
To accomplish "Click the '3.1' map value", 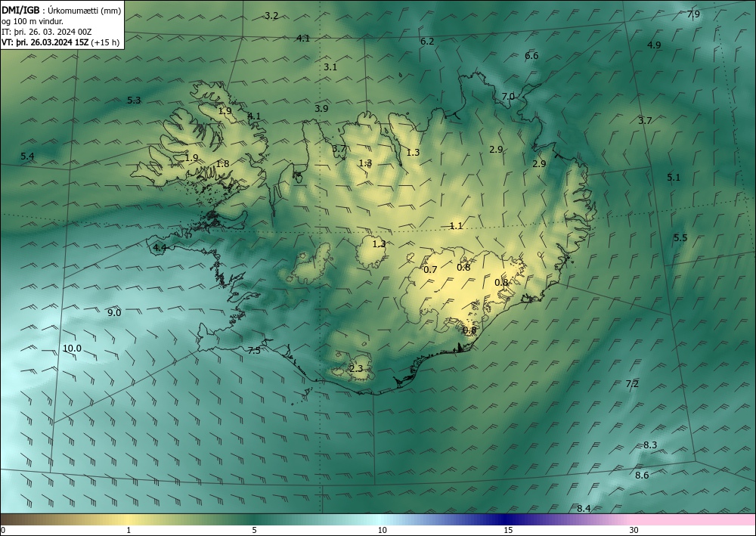I will [x=330, y=67].
